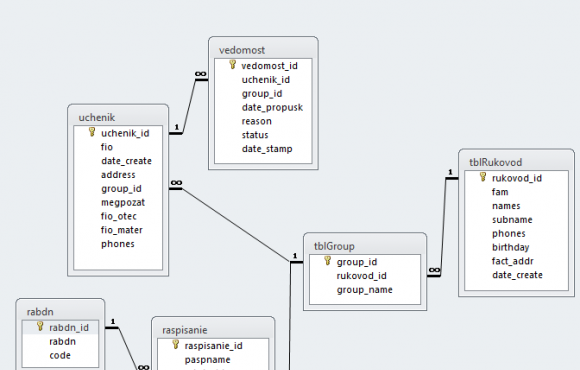The height and width of the screenshot is (370, 580).
Task: Select the tblGroup table header
Action: (365, 246)
